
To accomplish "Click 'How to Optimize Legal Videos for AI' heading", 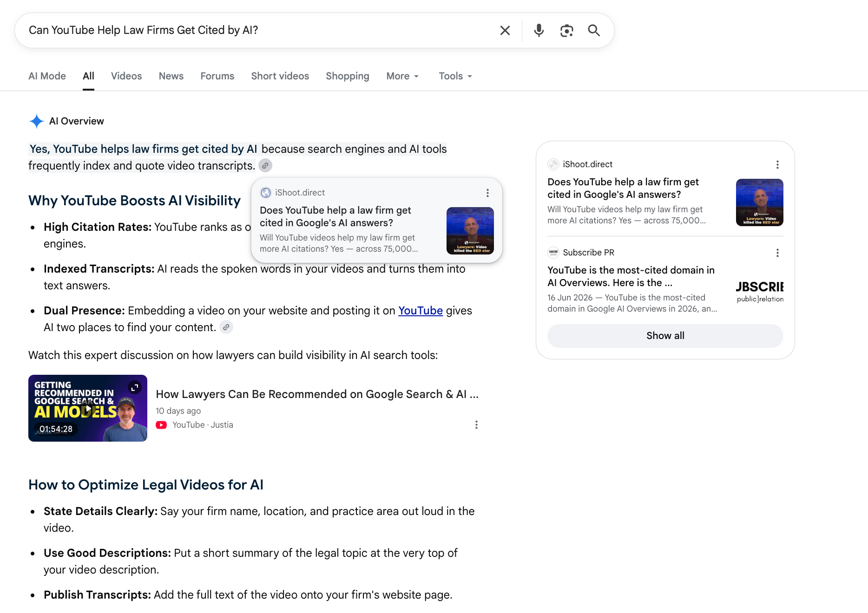I will click(146, 485).
